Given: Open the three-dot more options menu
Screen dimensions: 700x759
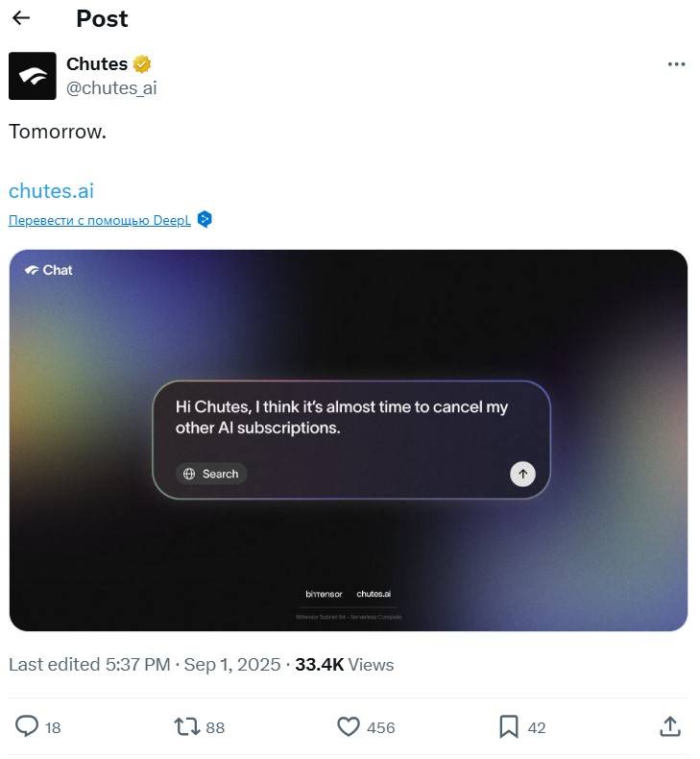Looking at the screenshot, I should (676, 64).
